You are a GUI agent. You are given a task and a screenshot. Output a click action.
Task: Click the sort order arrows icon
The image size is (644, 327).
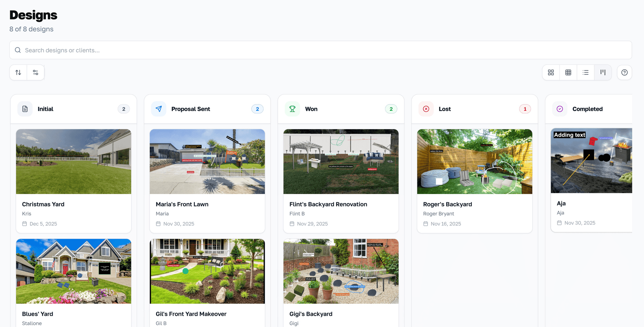18,73
